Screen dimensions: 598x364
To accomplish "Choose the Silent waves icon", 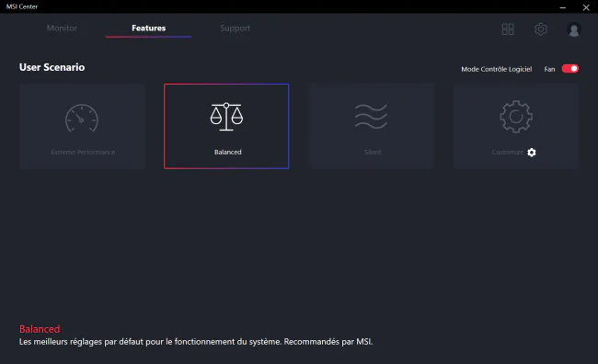I will pos(371,116).
